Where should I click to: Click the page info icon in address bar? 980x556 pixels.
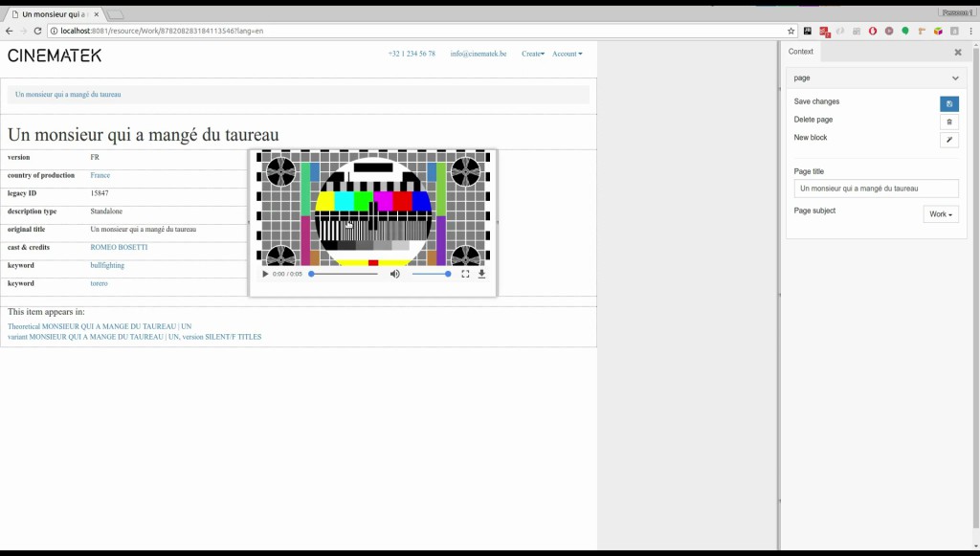55,31
